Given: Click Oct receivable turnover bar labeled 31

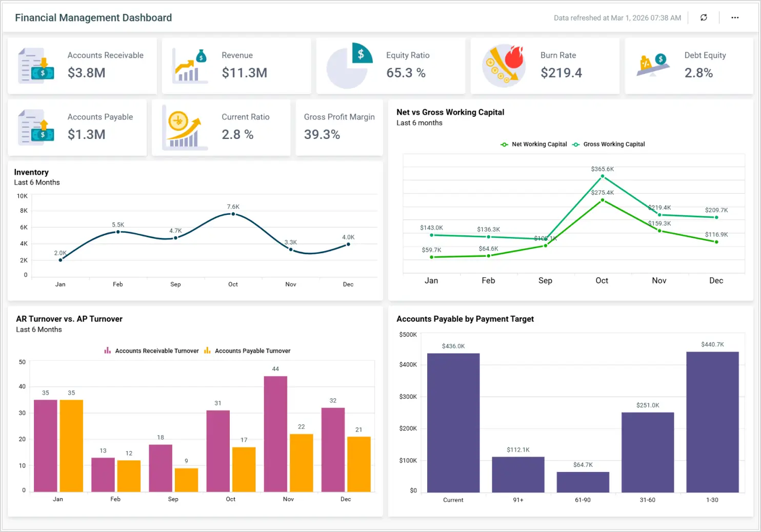Looking at the screenshot, I should 218,451.
